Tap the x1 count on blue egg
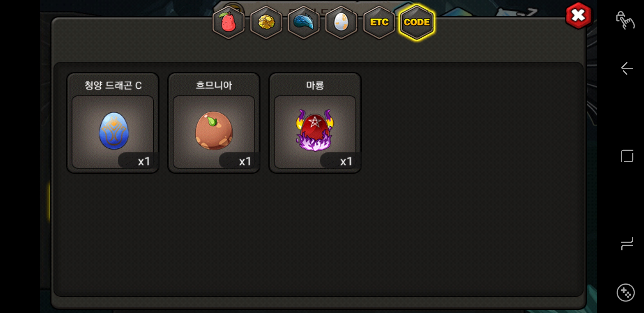 pyautogui.click(x=144, y=161)
